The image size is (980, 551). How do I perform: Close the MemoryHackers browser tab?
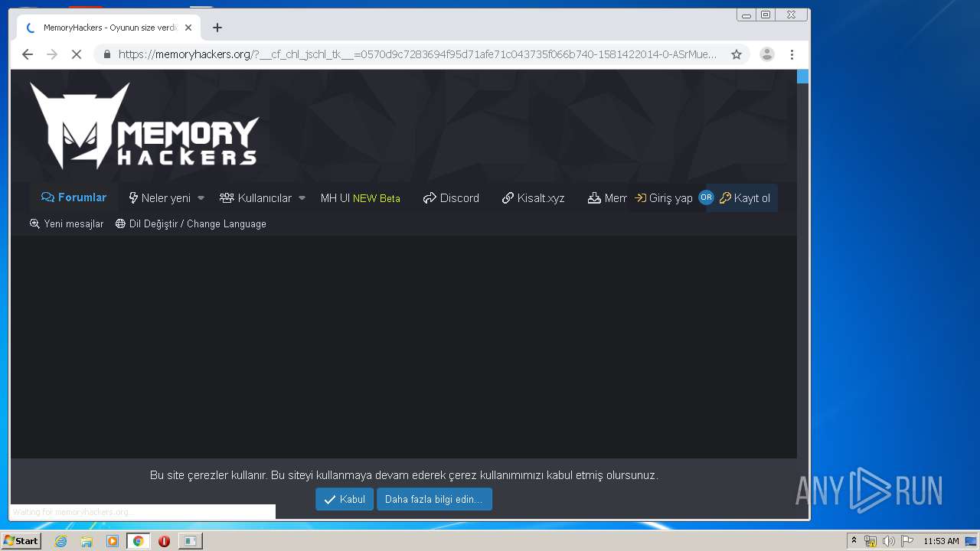188,28
